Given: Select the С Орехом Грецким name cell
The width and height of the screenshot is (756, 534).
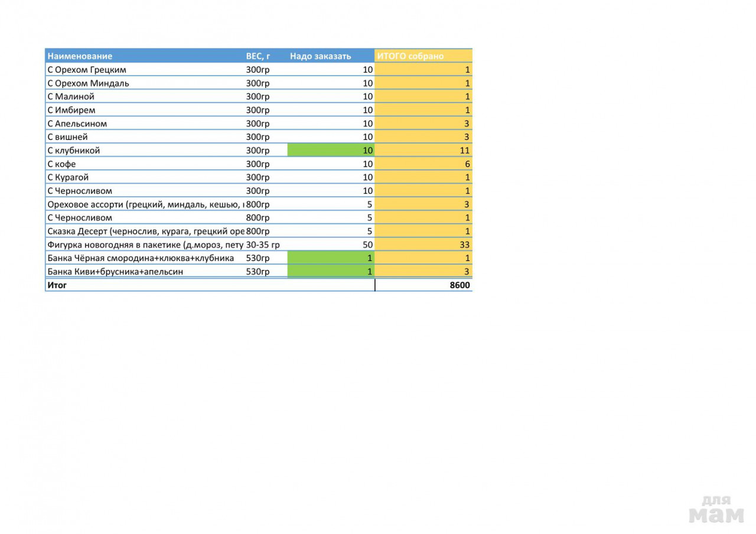Looking at the screenshot, I should click(87, 70).
